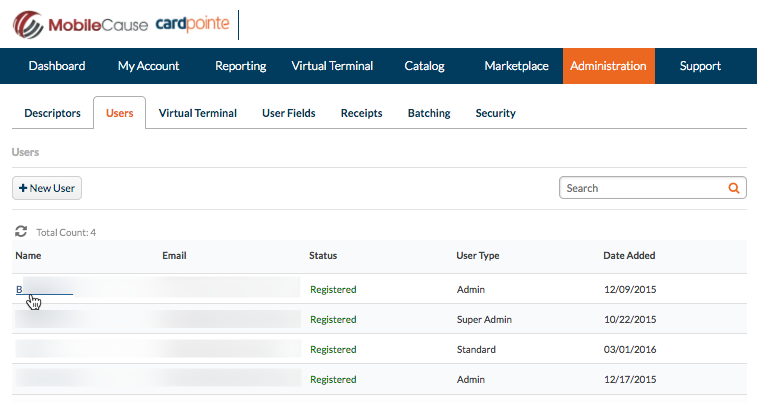The image size is (757, 403).
Task: Open the Dashboard menu
Action: 57,66
